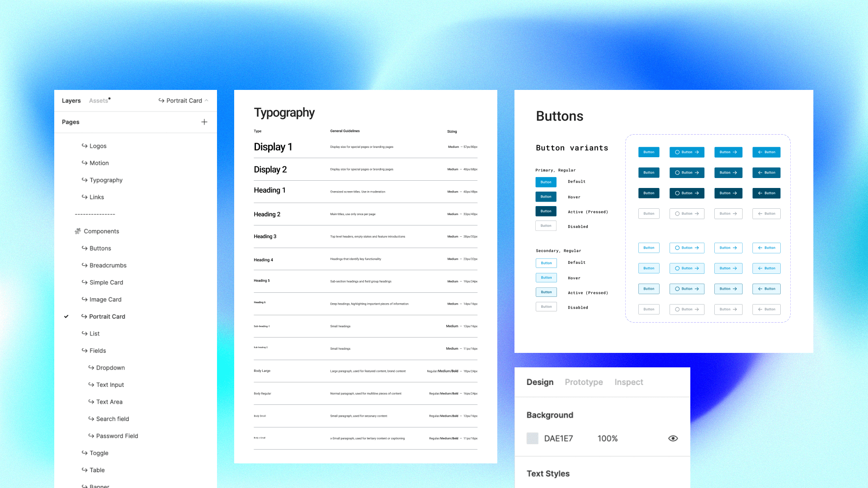This screenshot has width=868, height=488.
Task: Click the Buttons layer link icon
Action: (x=84, y=248)
